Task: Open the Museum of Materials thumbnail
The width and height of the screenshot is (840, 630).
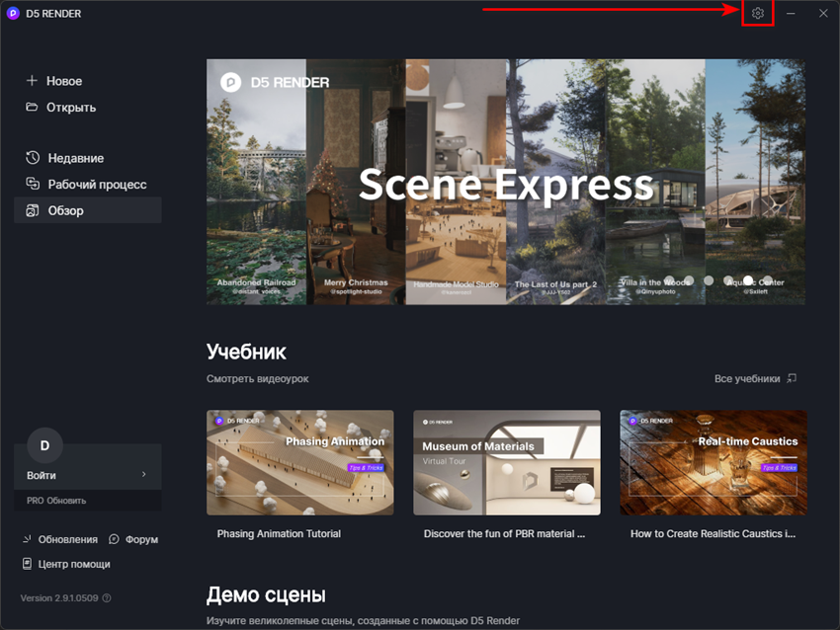Action: coord(507,462)
